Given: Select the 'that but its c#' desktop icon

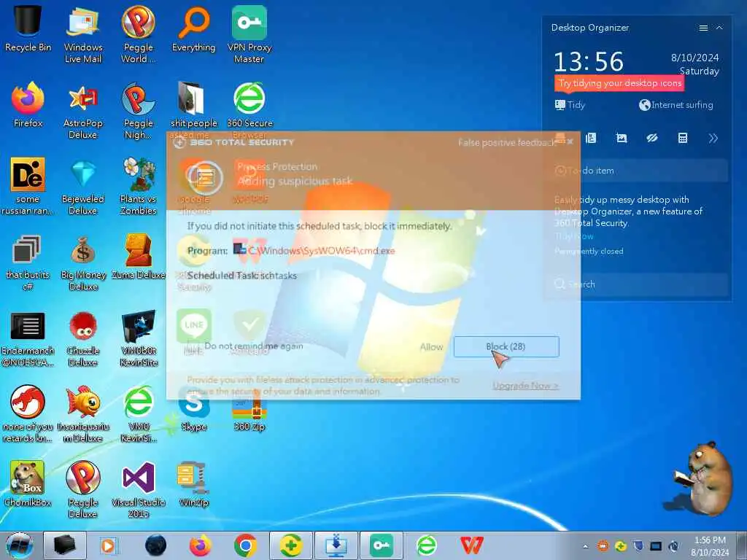Looking at the screenshot, I should coord(28,262).
